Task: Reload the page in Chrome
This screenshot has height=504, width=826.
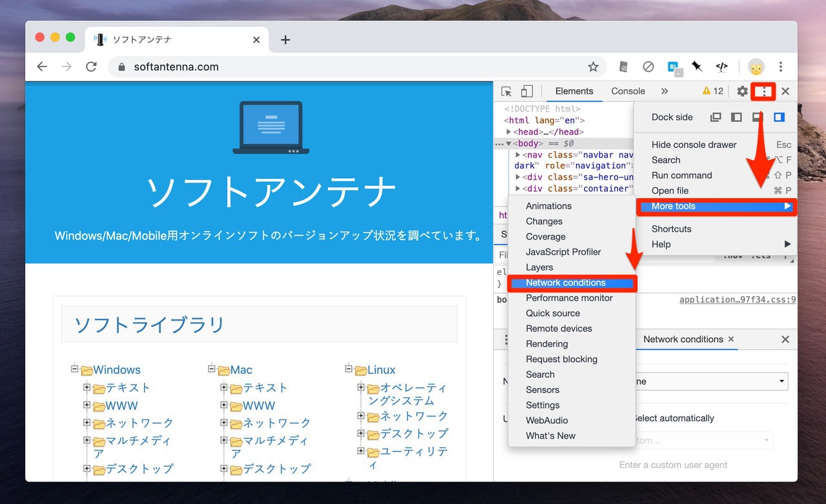Action: coord(91,67)
